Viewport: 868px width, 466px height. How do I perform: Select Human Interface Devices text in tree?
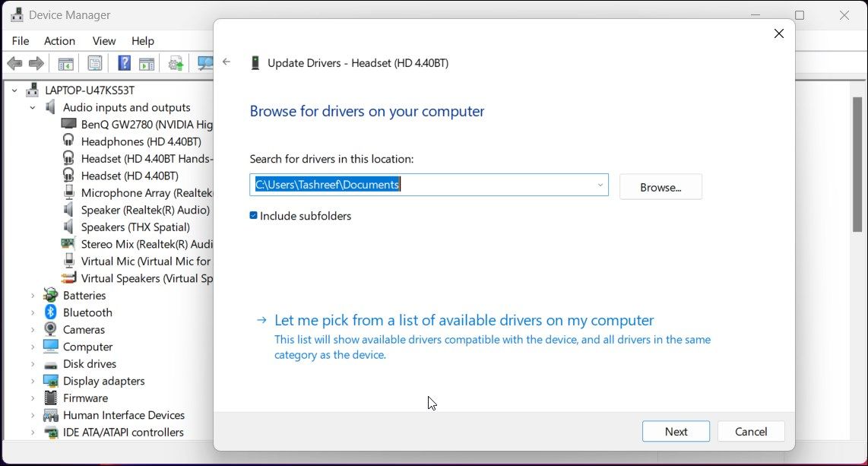(124, 416)
